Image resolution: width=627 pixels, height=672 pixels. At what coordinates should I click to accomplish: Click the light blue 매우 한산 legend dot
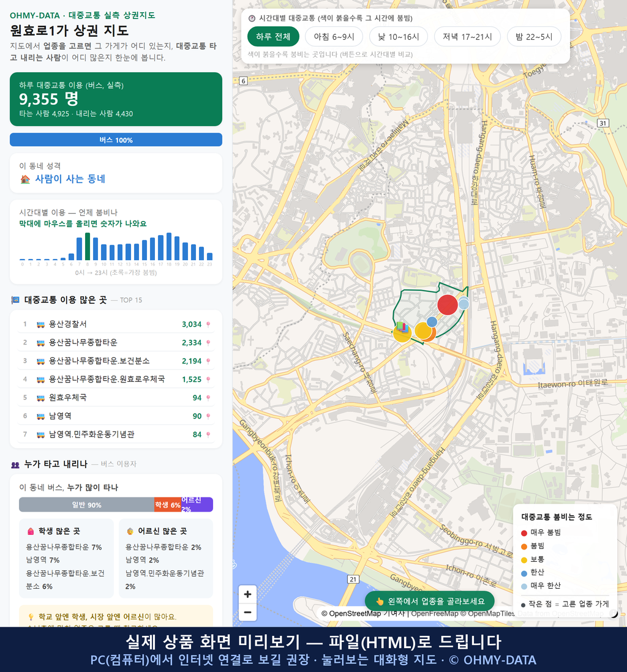coord(524,586)
